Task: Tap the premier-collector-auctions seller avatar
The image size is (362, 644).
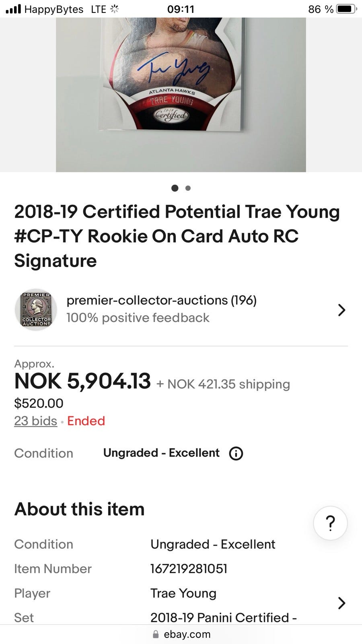Action: [36, 310]
